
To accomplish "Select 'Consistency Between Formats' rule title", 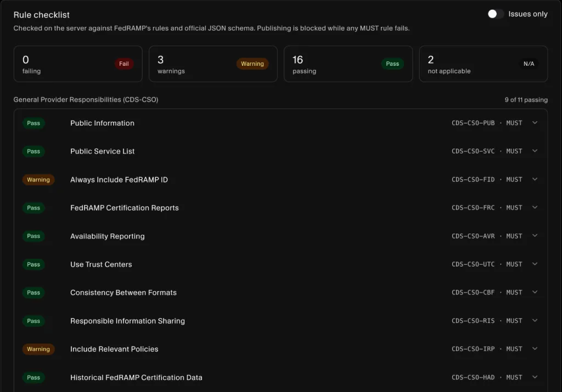I will [123, 292].
